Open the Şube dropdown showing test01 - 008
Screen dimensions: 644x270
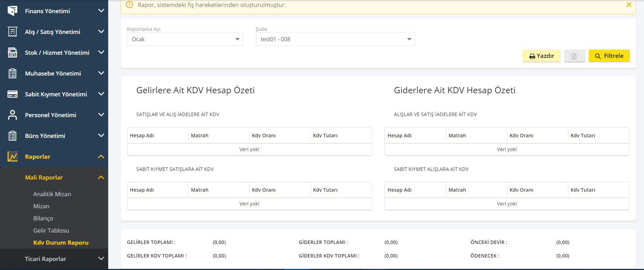coord(335,39)
